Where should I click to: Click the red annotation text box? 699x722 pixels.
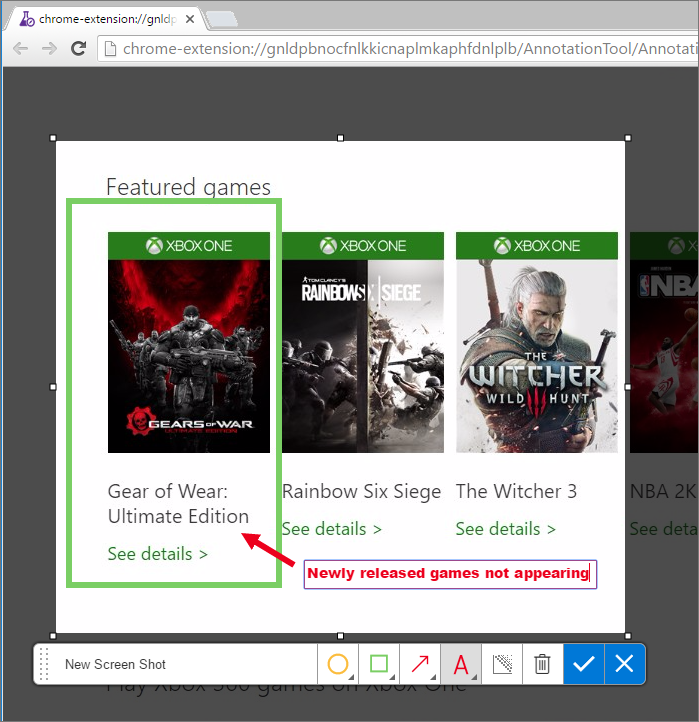point(450,574)
